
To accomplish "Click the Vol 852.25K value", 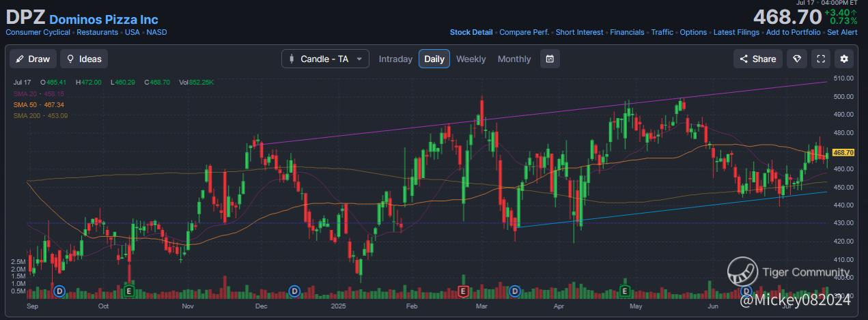I will click(197, 82).
